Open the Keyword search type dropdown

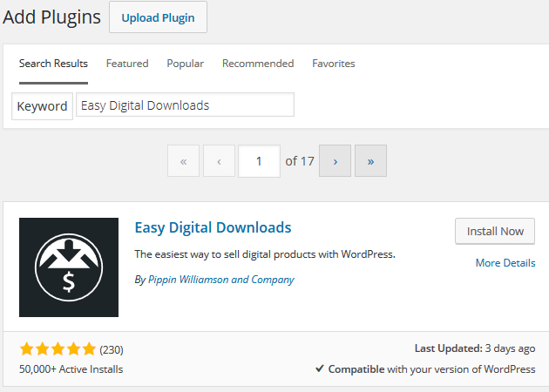click(x=42, y=106)
